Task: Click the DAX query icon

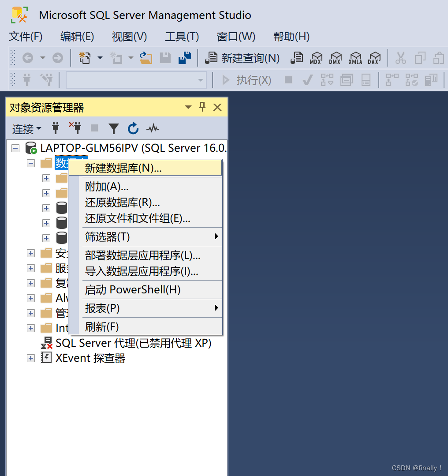Action: pos(374,58)
